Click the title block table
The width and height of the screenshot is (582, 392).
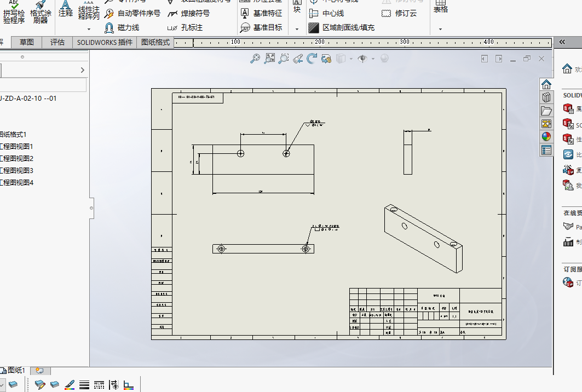point(426,312)
